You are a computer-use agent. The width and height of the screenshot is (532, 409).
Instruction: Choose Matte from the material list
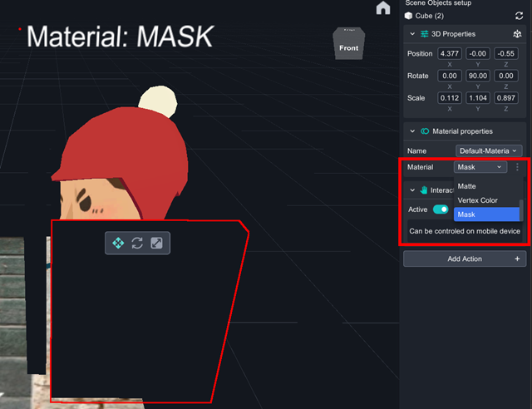point(467,186)
